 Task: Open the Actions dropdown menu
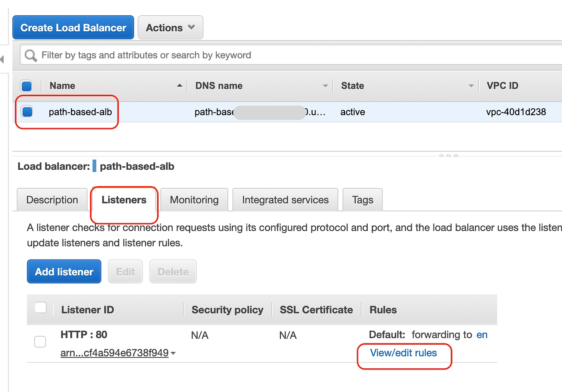coord(170,28)
